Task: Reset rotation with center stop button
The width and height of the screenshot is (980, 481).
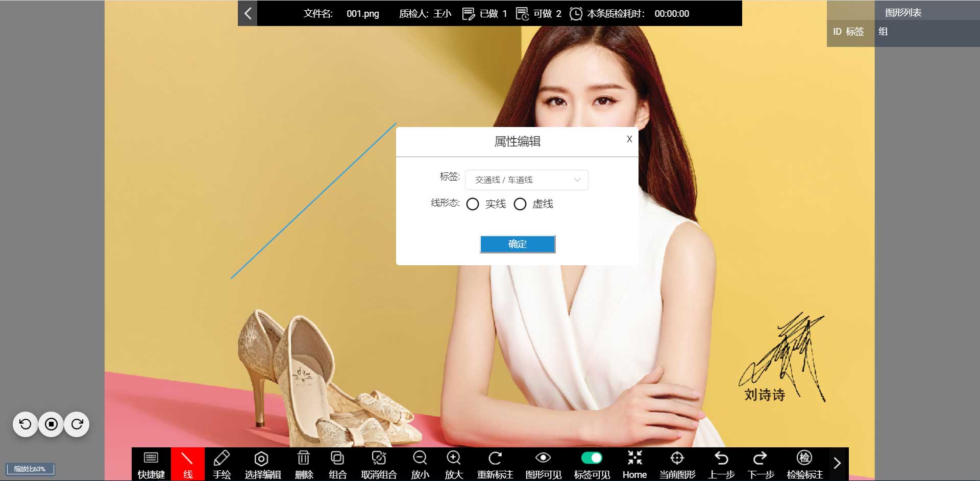Action: (x=51, y=424)
